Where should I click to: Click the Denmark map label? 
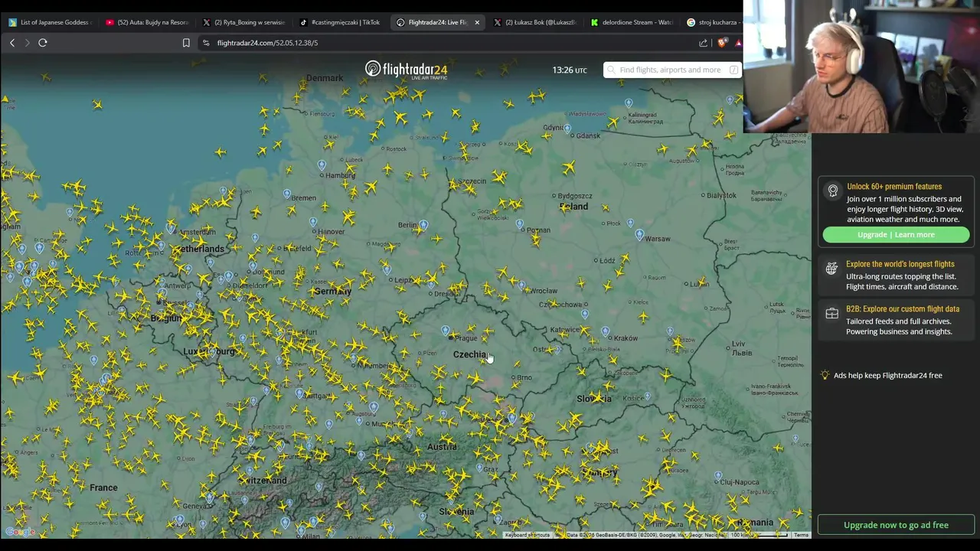point(325,78)
